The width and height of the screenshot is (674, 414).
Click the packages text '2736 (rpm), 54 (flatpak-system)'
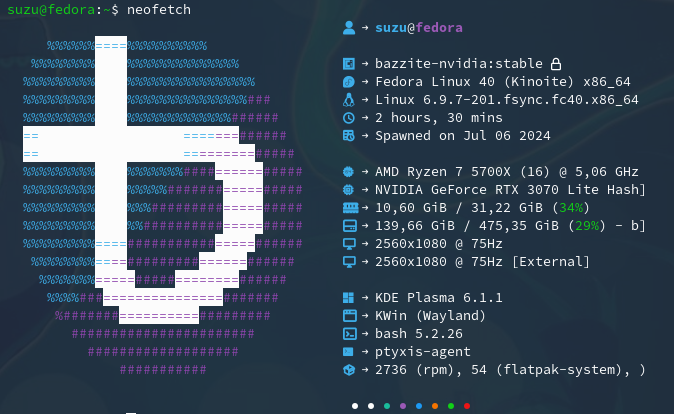point(499,370)
